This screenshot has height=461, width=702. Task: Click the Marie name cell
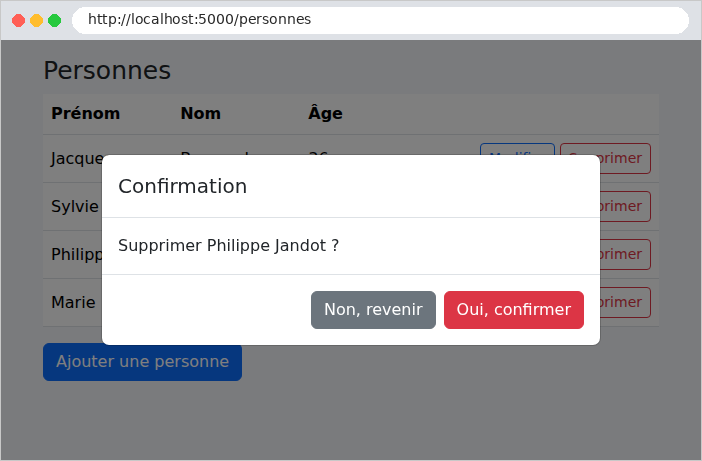pyautogui.click(x=73, y=302)
